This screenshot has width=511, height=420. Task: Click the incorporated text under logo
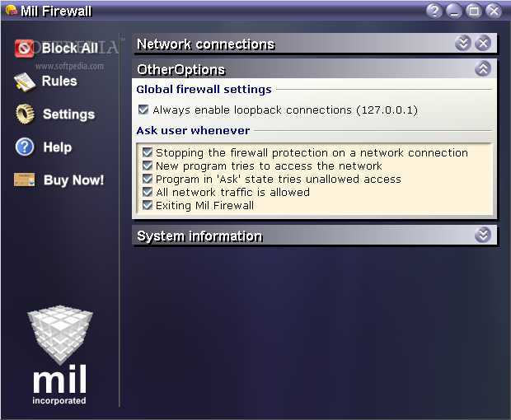click(59, 400)
